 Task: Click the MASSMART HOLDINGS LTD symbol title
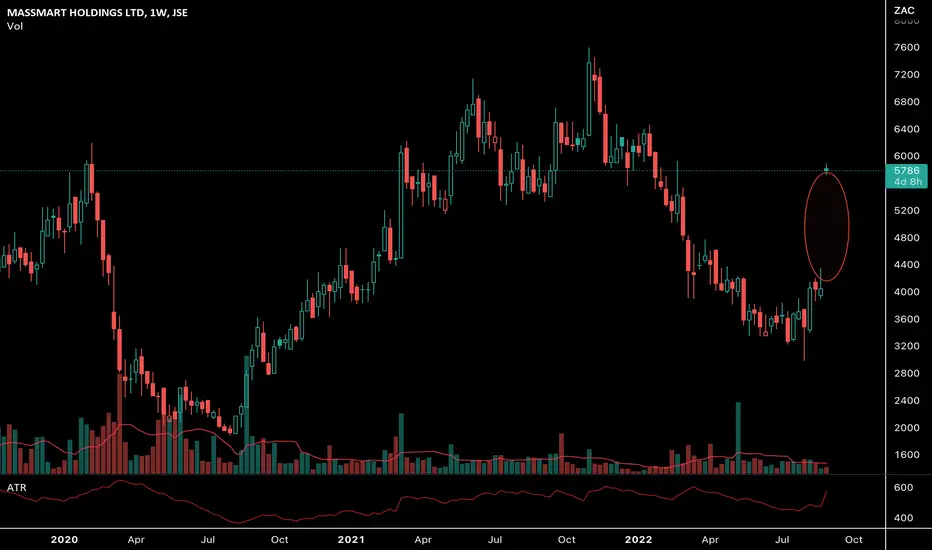pos(97,12)
